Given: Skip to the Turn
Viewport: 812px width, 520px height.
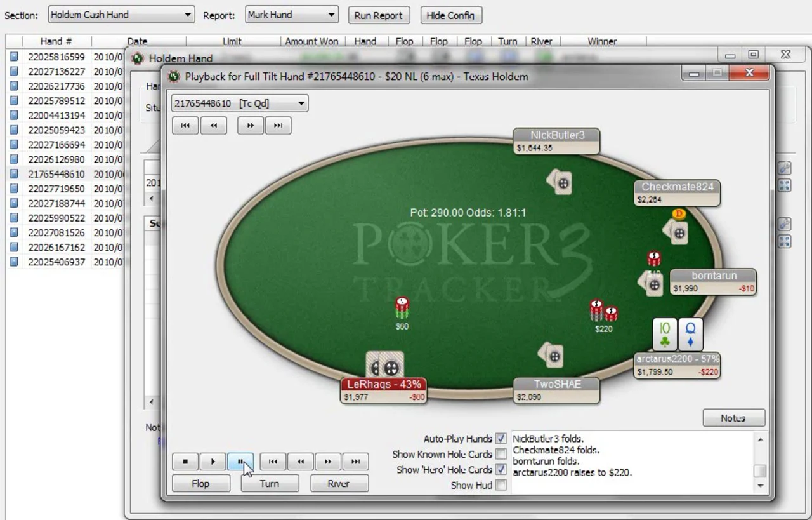Looking at the screenshot, I should point(270,484).
